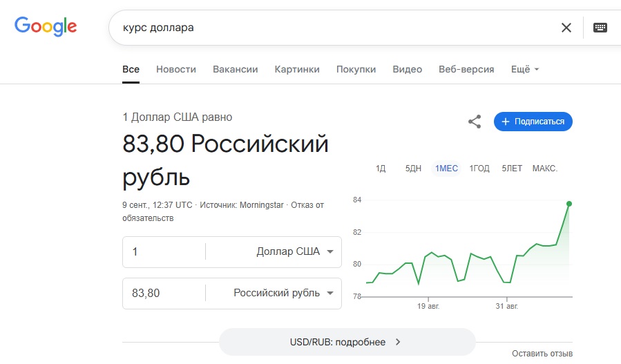This screenshot has height=364, width=621.
Task: Switch to the Новости tab
Action: point(176,69)
